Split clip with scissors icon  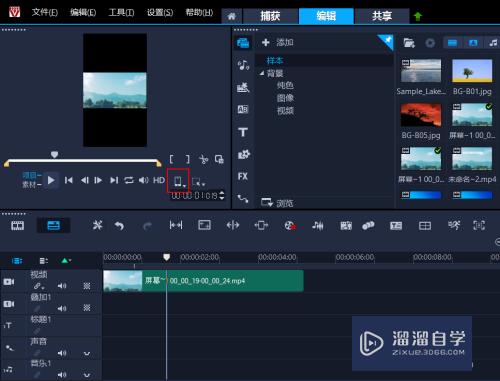pos(203,159)
